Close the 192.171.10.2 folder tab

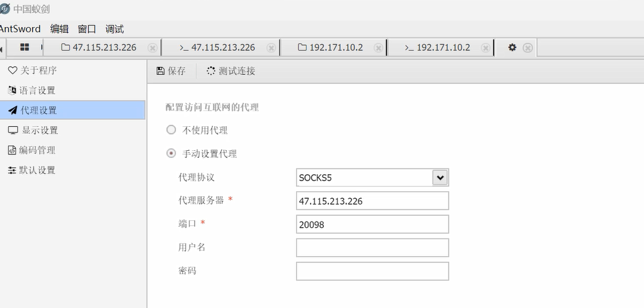click(379, 48)
